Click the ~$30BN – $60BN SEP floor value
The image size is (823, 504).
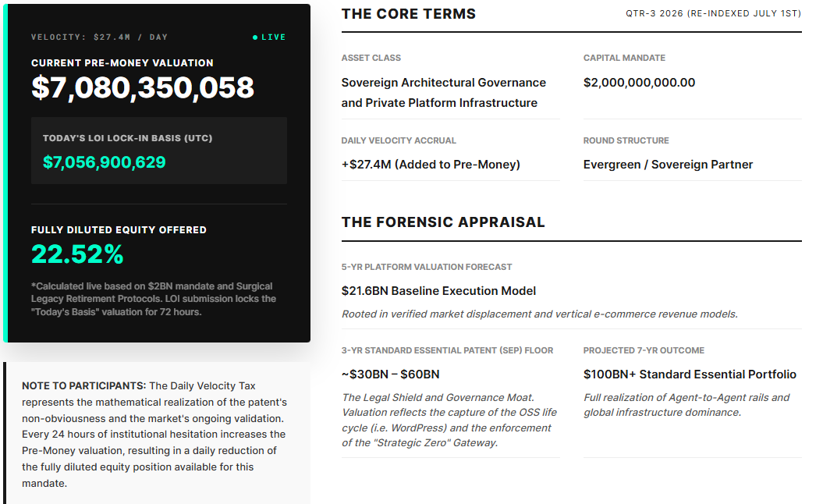(x=391, y=374)
